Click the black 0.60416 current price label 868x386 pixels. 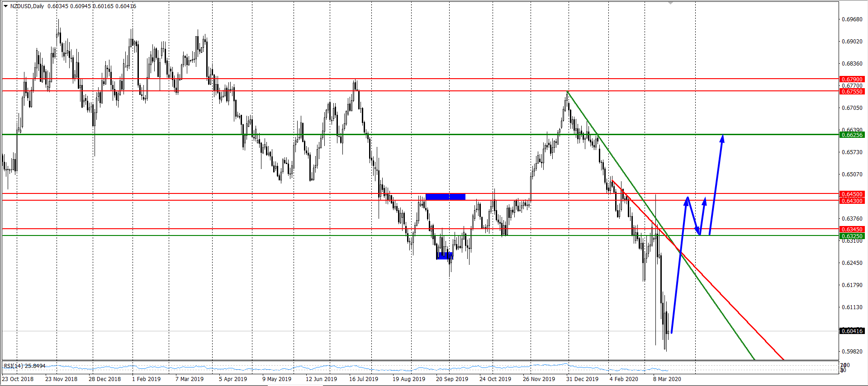click(x=852, y=331)
